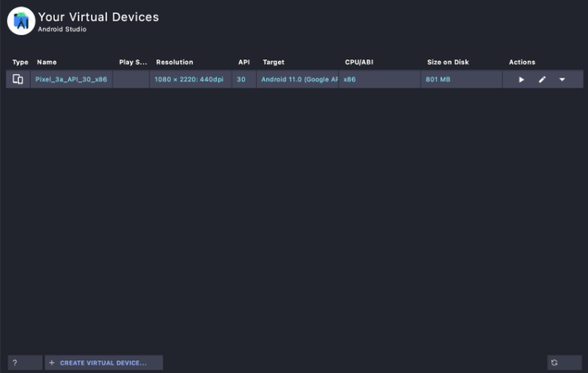The width and height of the screenshot is (588, 373).
Task: Click the CPU/ABI column header
Action: point(359,63)
